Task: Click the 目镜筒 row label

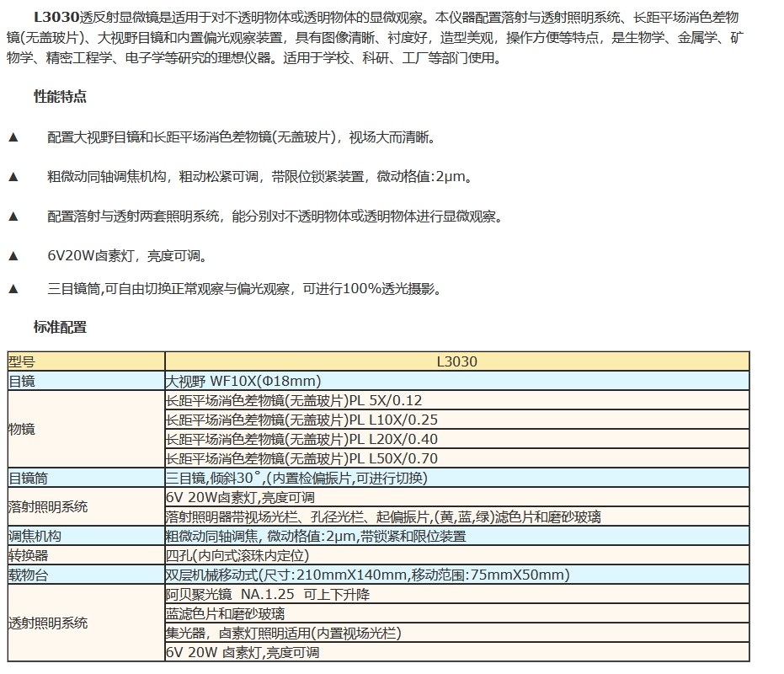Action: tap(29, 478)
